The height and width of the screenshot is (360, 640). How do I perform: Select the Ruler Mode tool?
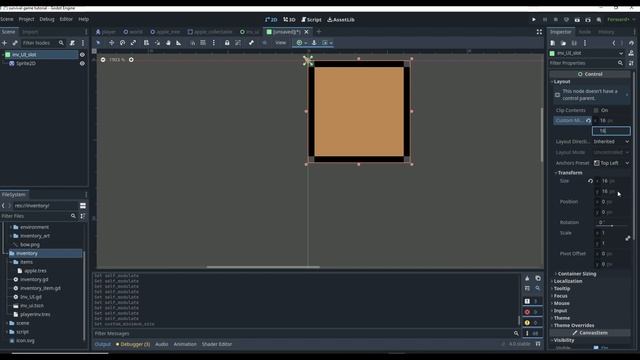179,43
